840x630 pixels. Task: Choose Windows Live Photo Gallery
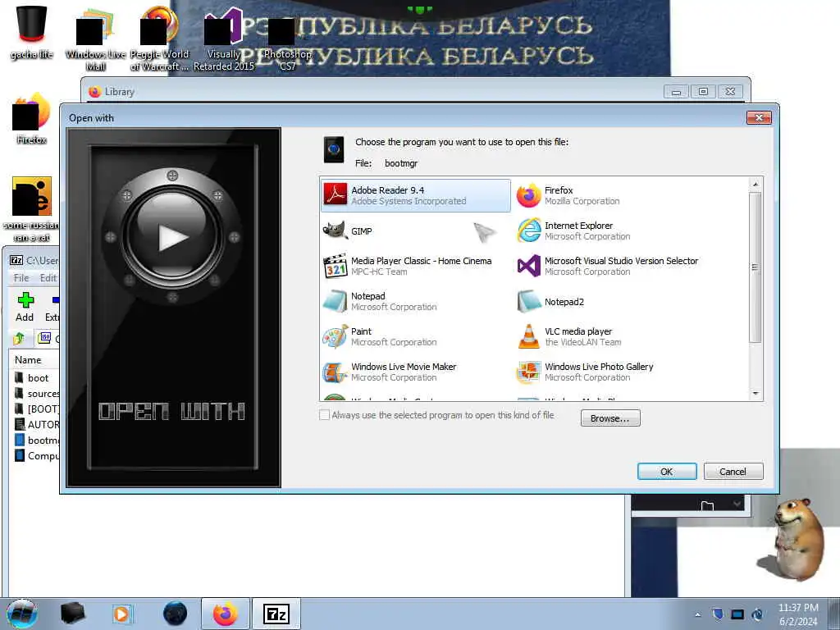[608, 372]
